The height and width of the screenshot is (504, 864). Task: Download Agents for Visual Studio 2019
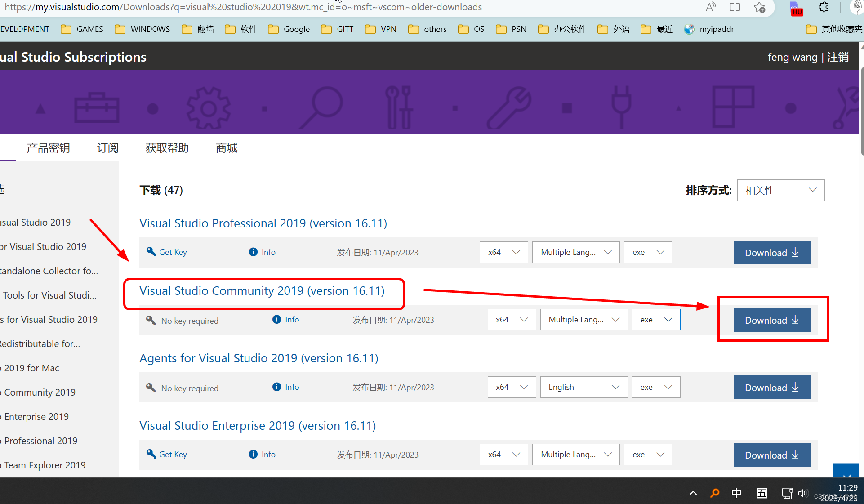tap(772, 387)
